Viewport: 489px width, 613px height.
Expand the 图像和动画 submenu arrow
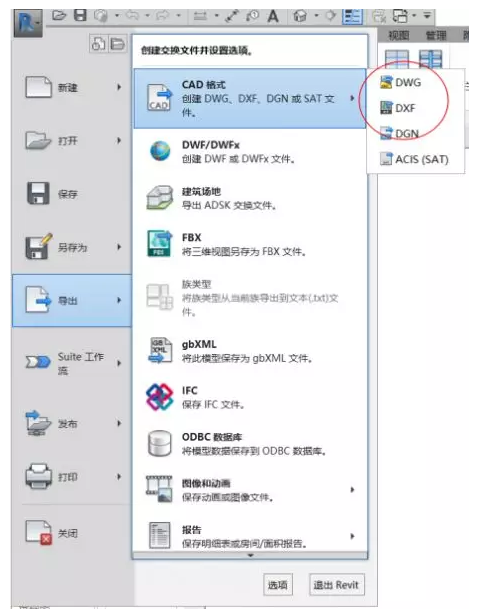(x=352, y=489)
